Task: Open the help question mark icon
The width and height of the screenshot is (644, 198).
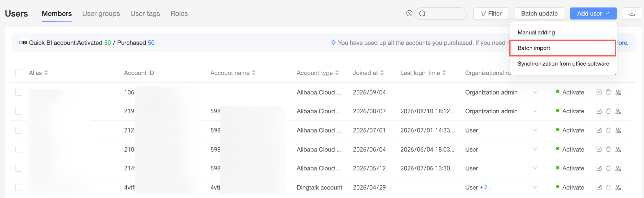Action: click(409, 13)
